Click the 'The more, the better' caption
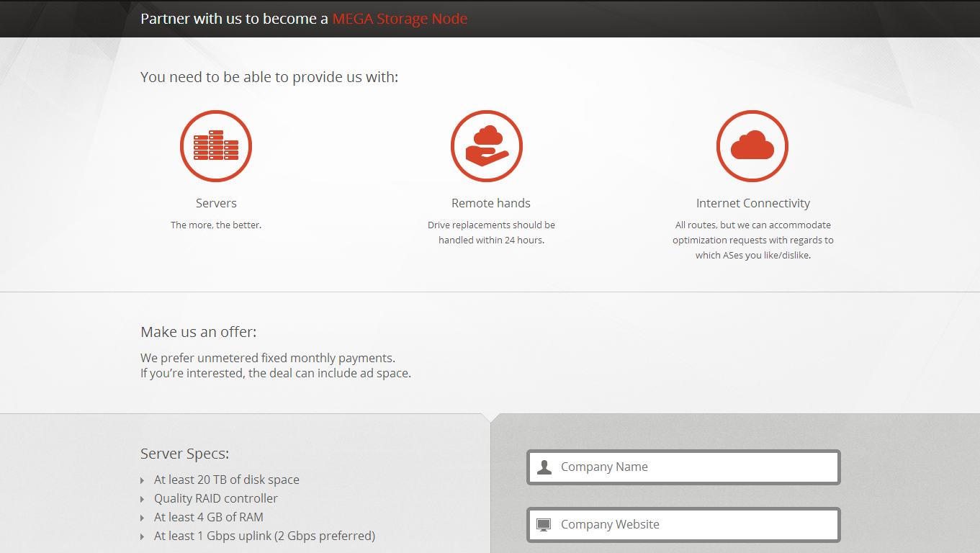 pyautogui.click(x=216, y=225)
